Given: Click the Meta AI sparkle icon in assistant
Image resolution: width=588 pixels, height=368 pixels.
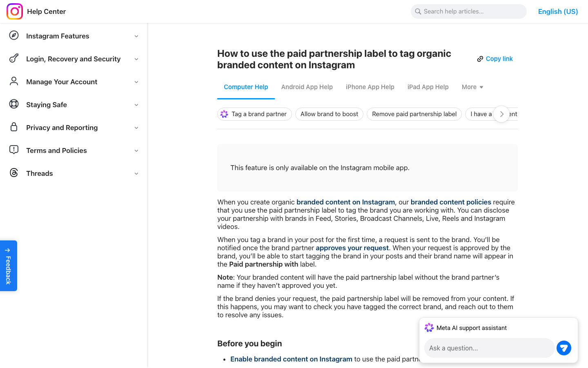Looking at the screenshot, I should [x=429, y=328].
